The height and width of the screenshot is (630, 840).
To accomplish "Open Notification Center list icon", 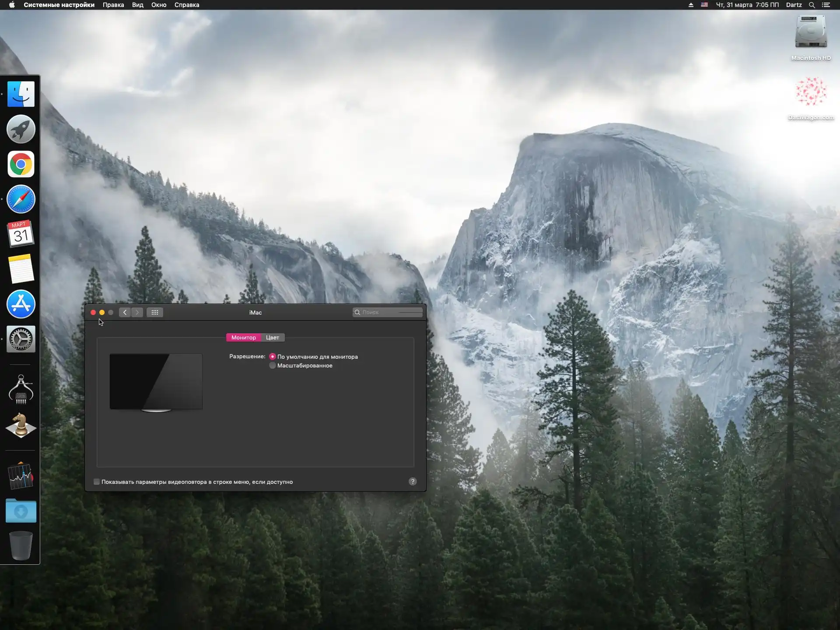I will tap(826, 5).
